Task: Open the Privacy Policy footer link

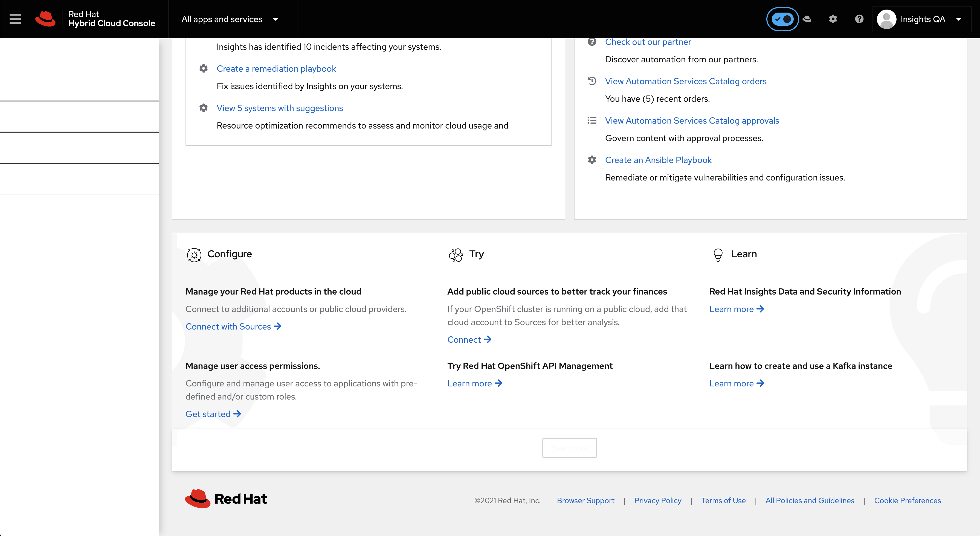Action: 657,501
